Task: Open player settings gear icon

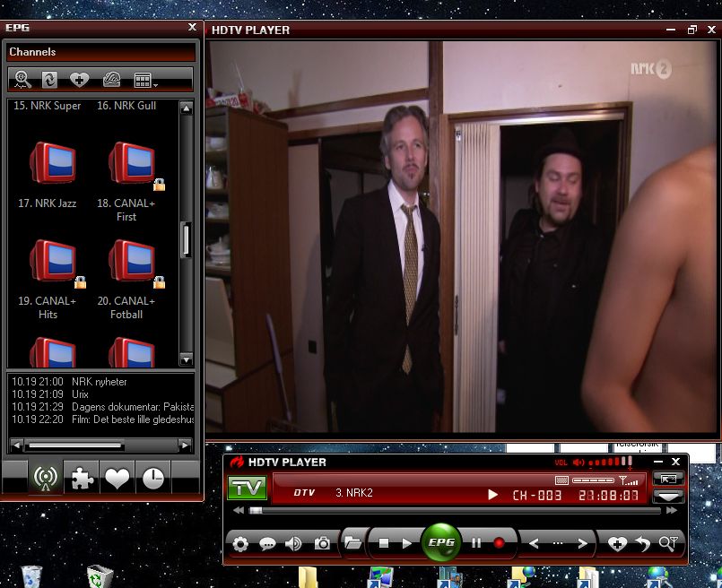Action: [239, 544]
